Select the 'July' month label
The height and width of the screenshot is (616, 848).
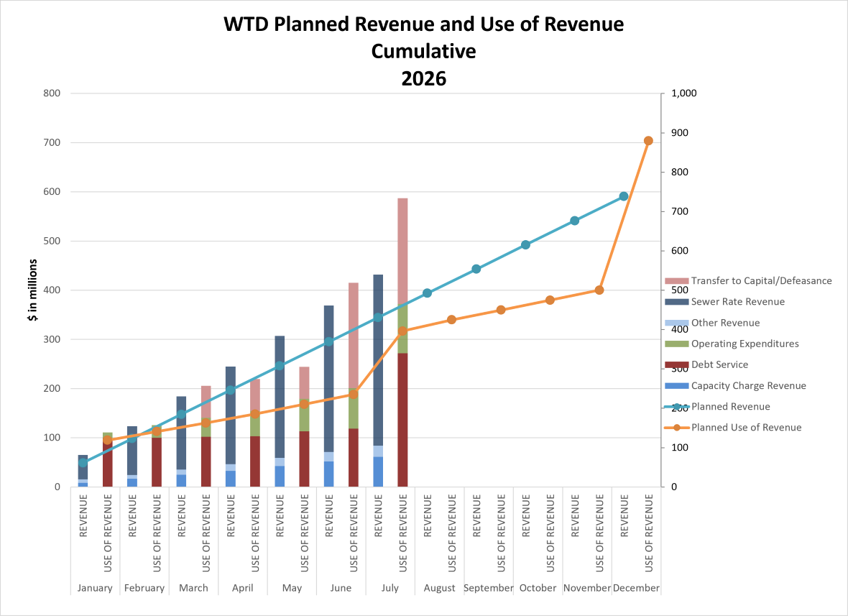[390, 588]
